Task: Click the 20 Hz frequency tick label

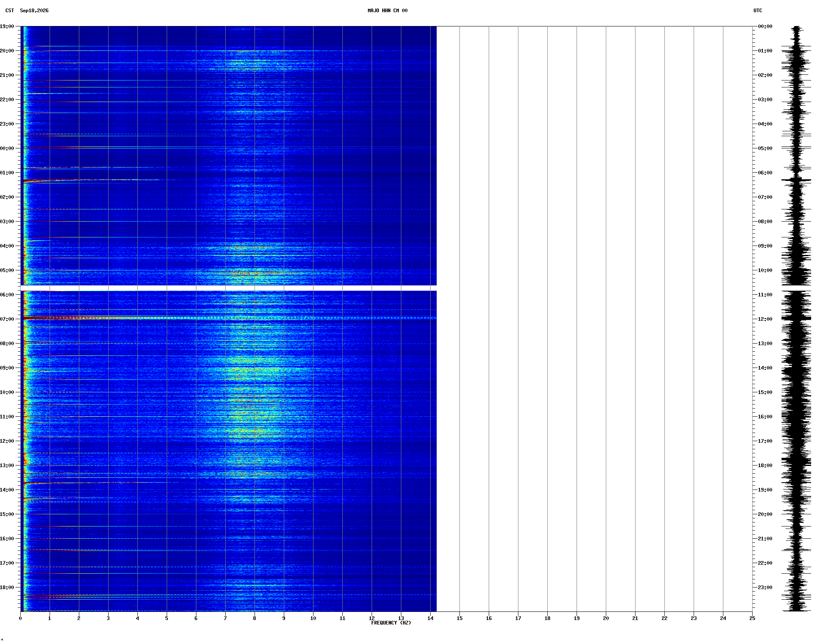Action: (x=606, y=618)
